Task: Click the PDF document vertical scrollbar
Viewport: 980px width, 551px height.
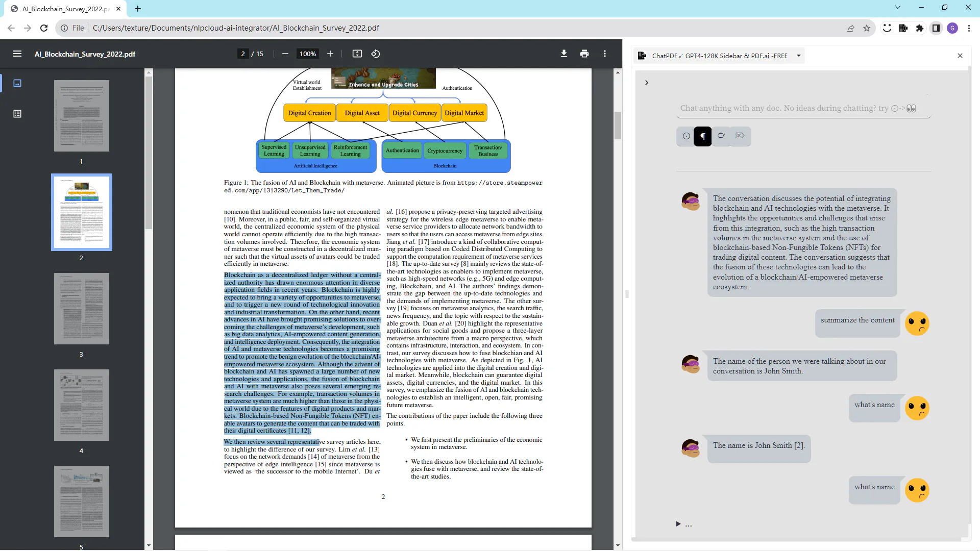Action: [x=618, y=126]
